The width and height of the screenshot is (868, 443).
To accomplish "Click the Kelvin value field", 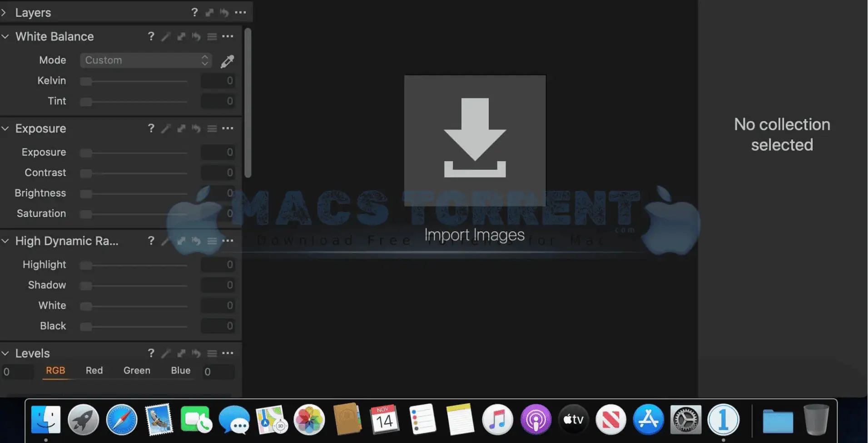I will tap(218, 81).
